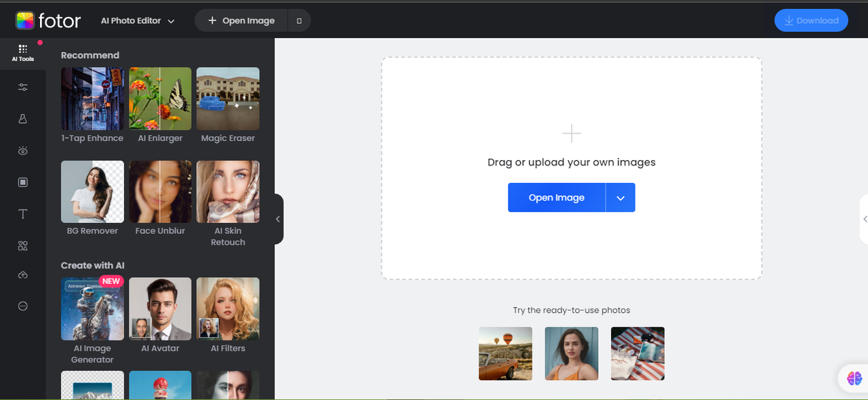This screenshot has height=400, width=868.
Task: Select the Face Unblur tool
Action: (160, 198)
